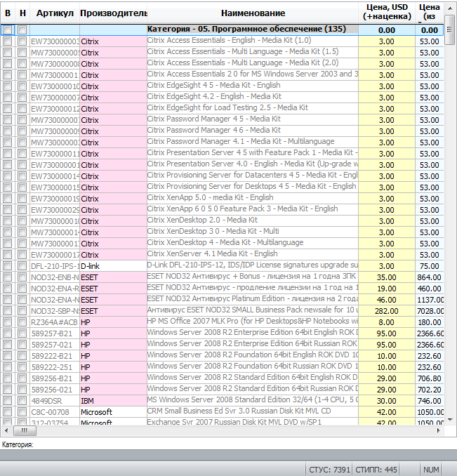Click the Цена, USD (+наценка) column header
457x476 pixels.
click(x=387, y=12)
